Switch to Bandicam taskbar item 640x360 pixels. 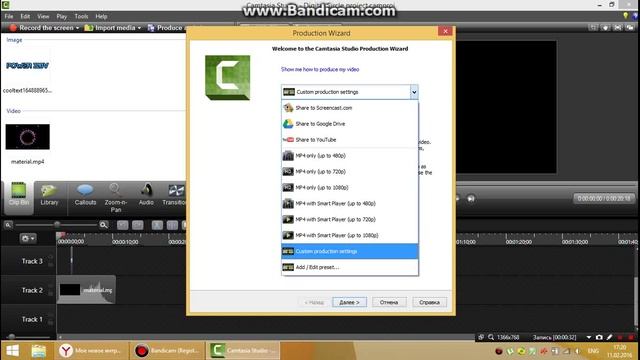pyautogui.click(x=167, y=351)
